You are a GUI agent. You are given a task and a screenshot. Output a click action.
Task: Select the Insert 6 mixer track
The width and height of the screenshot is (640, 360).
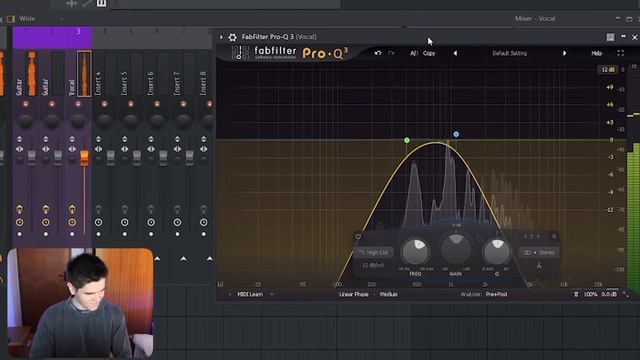pyautogui.click(x=157, y=74)
